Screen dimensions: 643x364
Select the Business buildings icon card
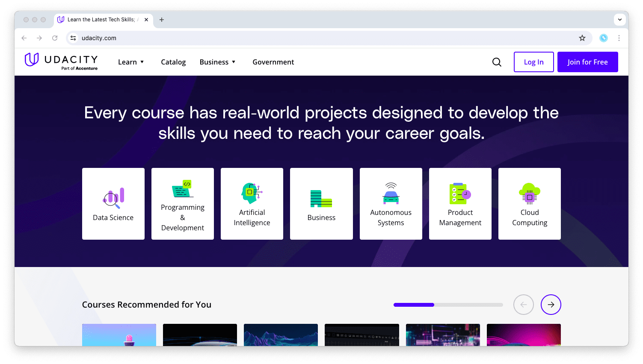click(x=321, y=199)
